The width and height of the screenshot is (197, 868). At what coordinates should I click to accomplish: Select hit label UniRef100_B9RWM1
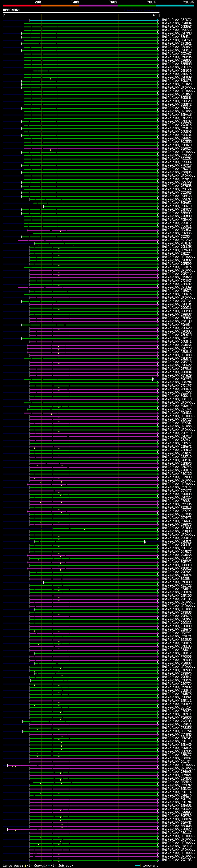177,98
